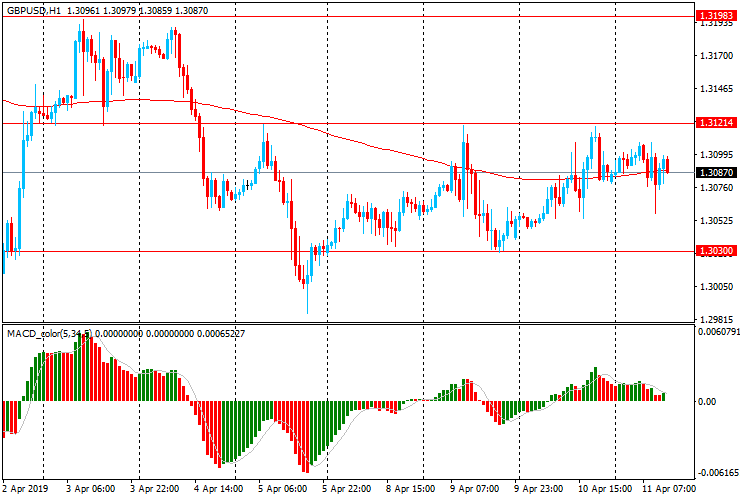Viewport: 740px width, 500px height.
Task: Click the 0.0060791 MACD scale value
Action: point(718,332)
